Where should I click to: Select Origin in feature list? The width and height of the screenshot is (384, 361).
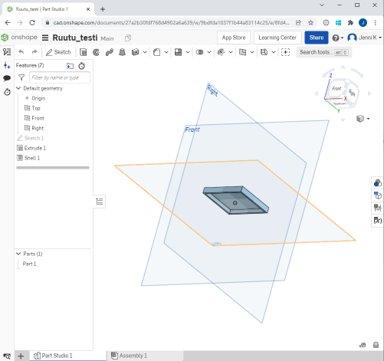point(38,98)
